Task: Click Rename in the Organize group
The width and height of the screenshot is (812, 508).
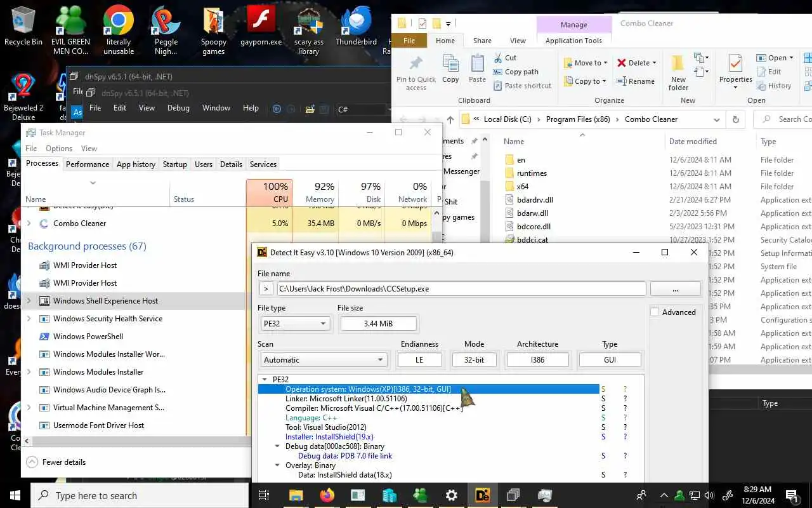Action: pos(636,81)
